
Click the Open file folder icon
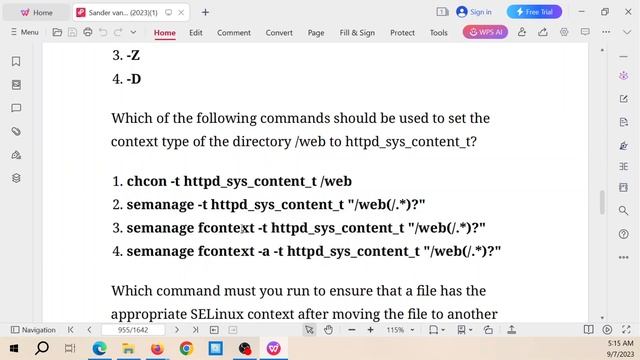tap(57, 32)
